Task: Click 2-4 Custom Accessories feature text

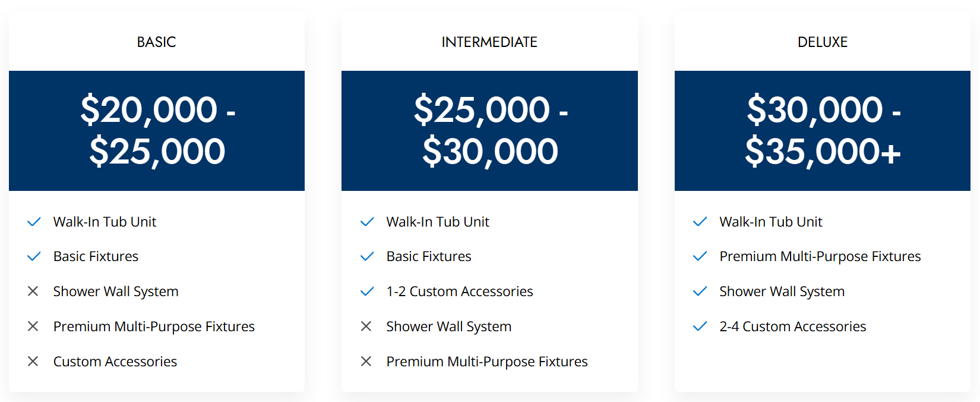Action: pyautogui.click(x=792, y=326)
